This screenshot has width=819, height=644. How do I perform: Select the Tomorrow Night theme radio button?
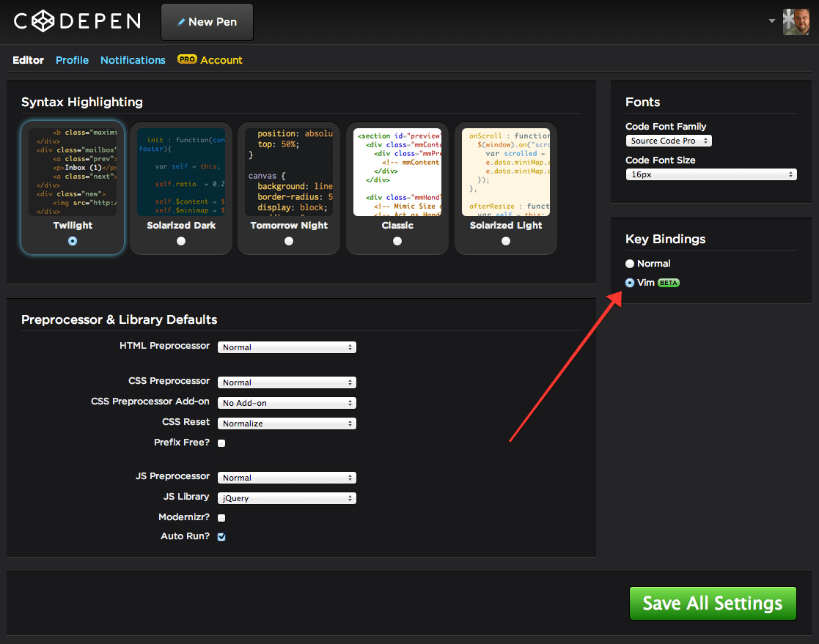tap(289, 240)
